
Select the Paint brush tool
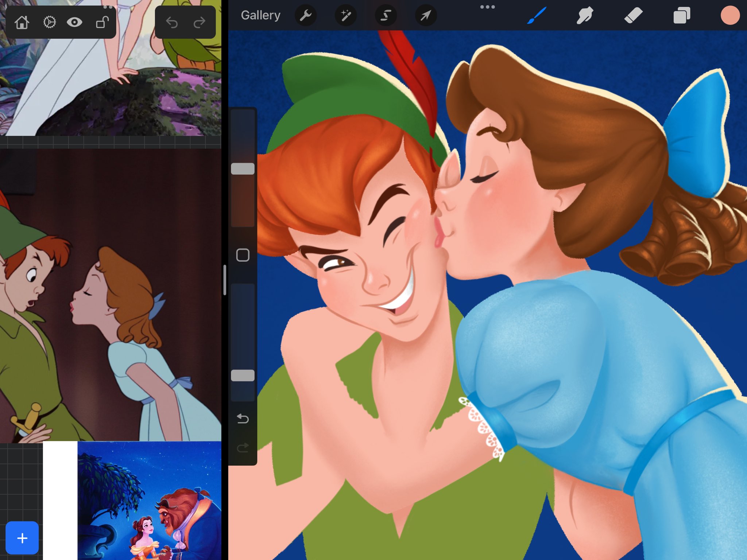point(537,15)
